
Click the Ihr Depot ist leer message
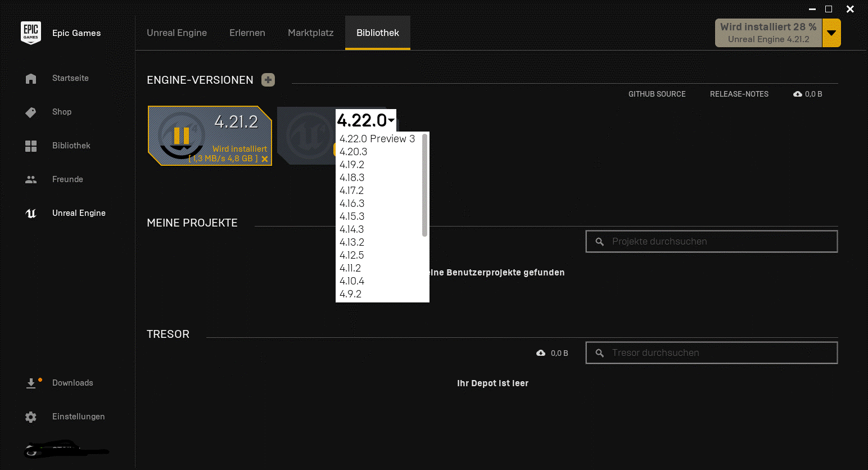coord(492,383)
